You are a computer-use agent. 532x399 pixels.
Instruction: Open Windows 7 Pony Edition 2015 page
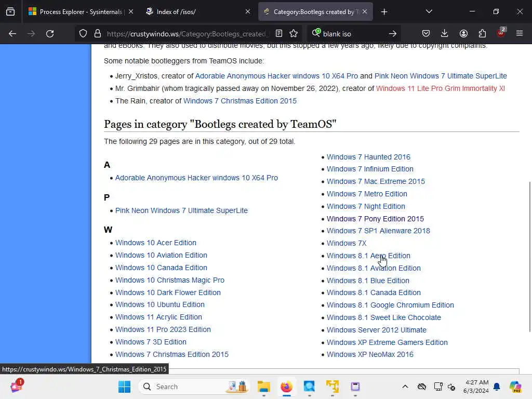pyautogui.click(x=375, y=219)
